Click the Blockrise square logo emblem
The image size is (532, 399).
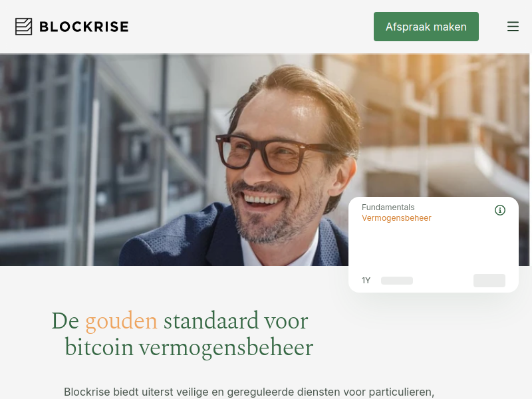(x=24, y=27)
